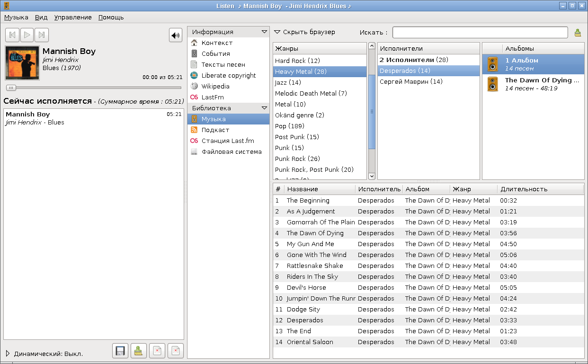Collapse the Информация section

[x=264, y=32]
